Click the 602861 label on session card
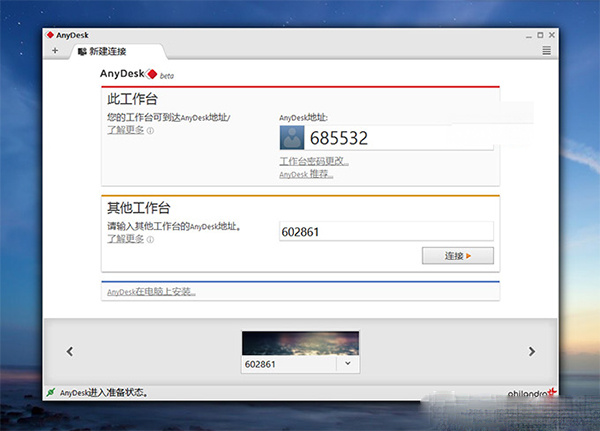600x431 pixels. 260,364
